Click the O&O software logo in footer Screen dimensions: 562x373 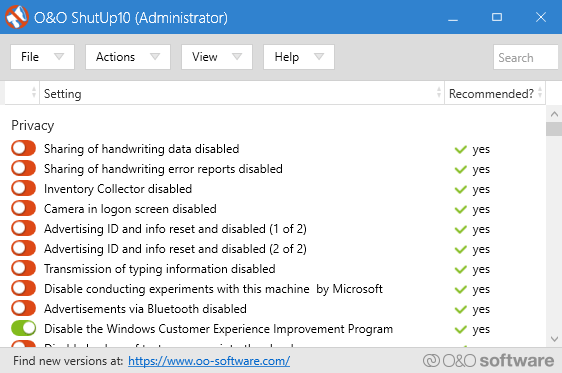tap(488, 360)
